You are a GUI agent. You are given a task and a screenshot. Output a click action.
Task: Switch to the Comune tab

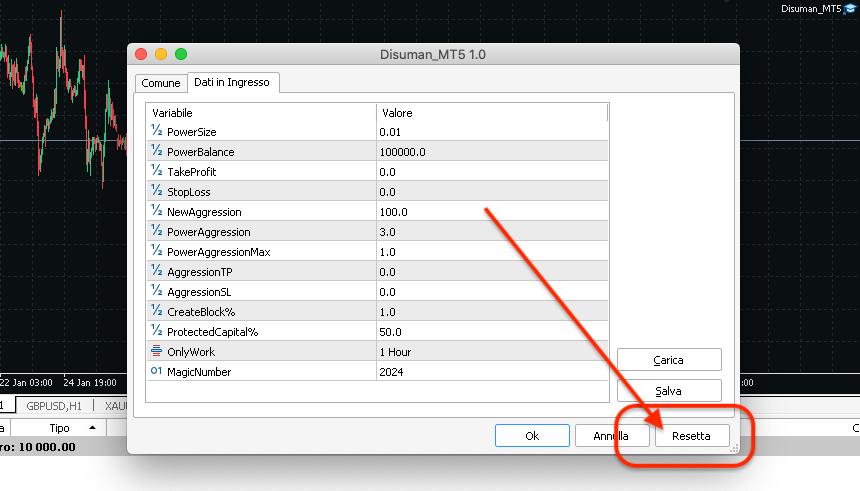coord(161,83)
